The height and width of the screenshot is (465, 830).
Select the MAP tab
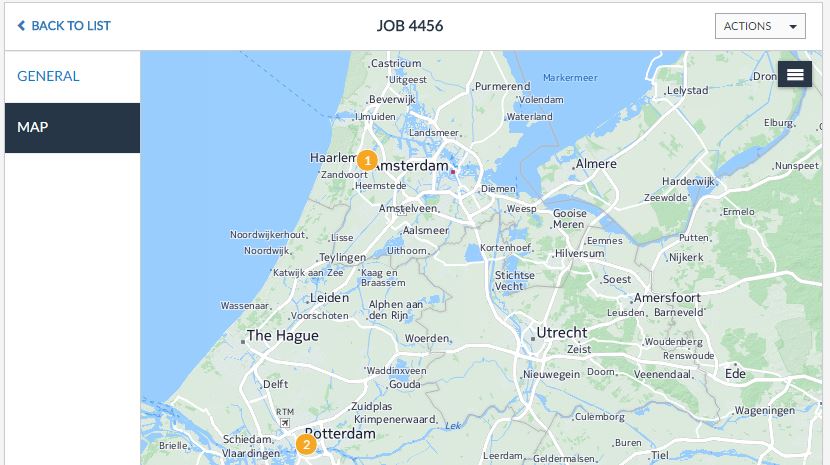(x=73, y=128)
